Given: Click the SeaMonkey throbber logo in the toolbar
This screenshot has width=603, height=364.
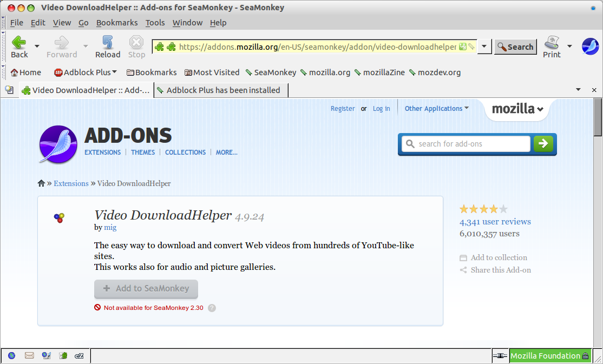Looking at the screenshot, I should click(591, 47).
